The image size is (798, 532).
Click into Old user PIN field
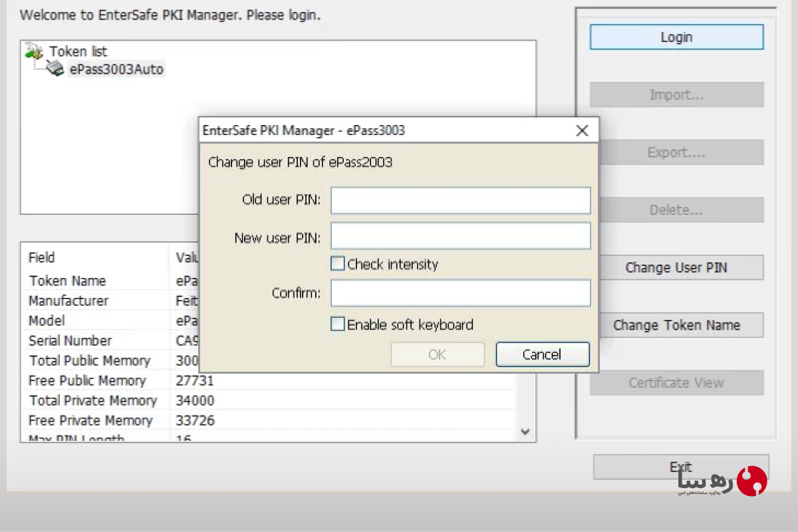tap(461, 200)
